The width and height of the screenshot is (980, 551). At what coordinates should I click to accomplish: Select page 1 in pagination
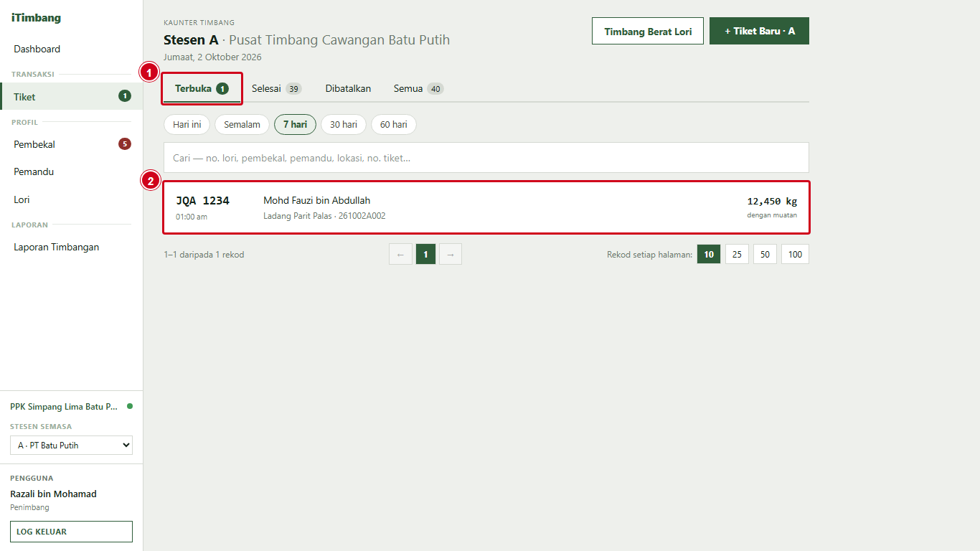click(x=425, y=254)
